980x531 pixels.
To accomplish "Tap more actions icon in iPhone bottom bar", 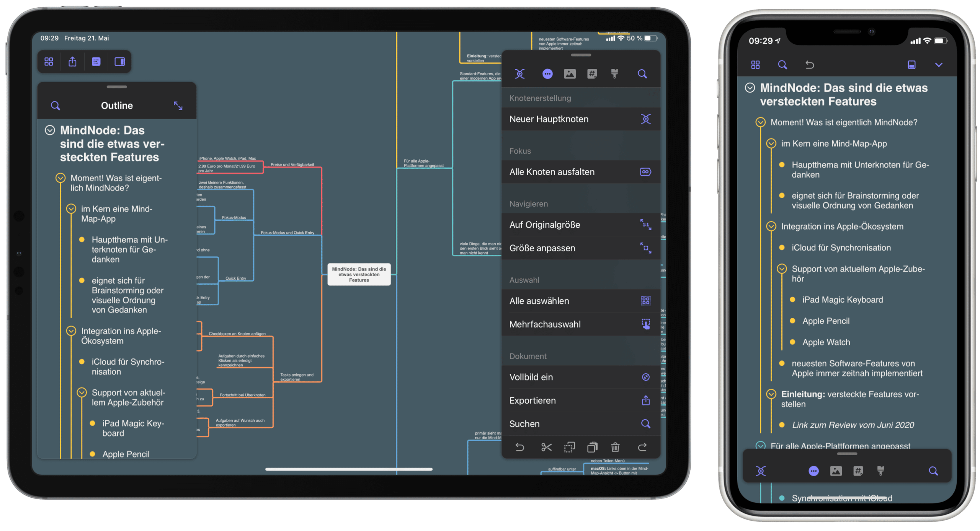I will (x=813, y=471).
